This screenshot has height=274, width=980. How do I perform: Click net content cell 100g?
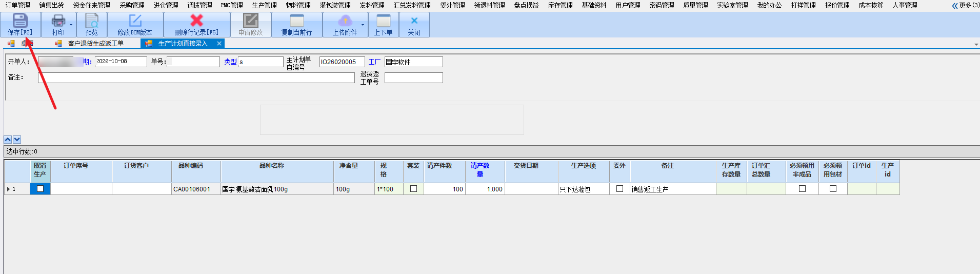pyautogui.click(x=354, y=189)
